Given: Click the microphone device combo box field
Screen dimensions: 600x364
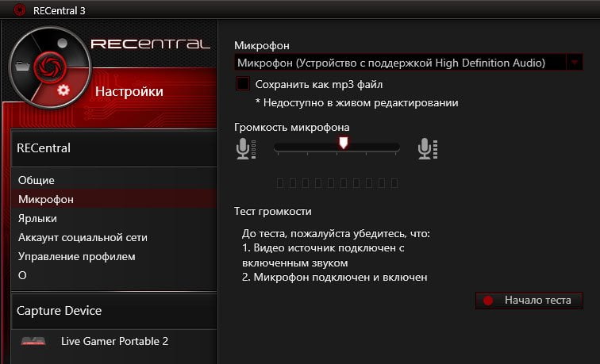Looking at the screenshot, I should [x=408, y=63].
